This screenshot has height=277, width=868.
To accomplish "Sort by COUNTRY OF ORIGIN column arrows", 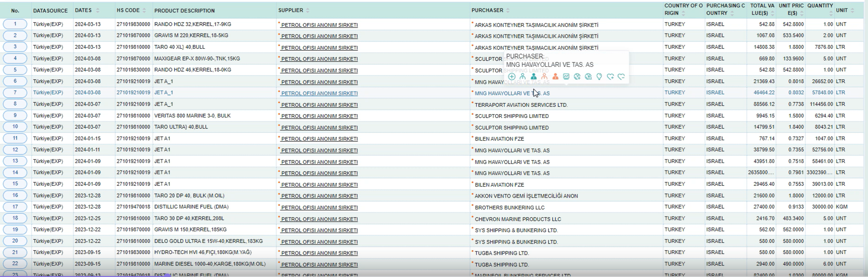I will 683,13.
